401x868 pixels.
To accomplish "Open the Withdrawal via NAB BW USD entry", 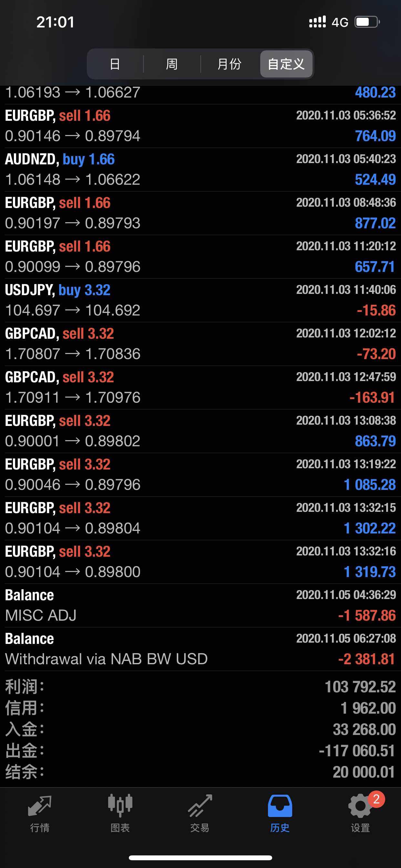I will (x=200, y=649).
